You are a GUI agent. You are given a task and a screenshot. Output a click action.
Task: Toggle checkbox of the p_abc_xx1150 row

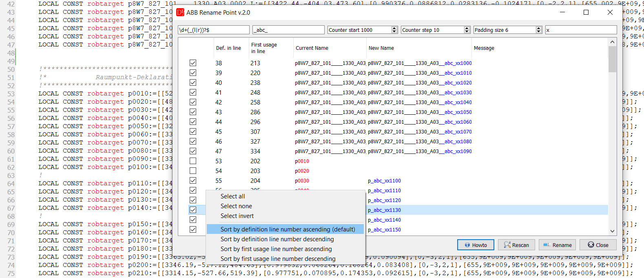click(x=193, y=229)
